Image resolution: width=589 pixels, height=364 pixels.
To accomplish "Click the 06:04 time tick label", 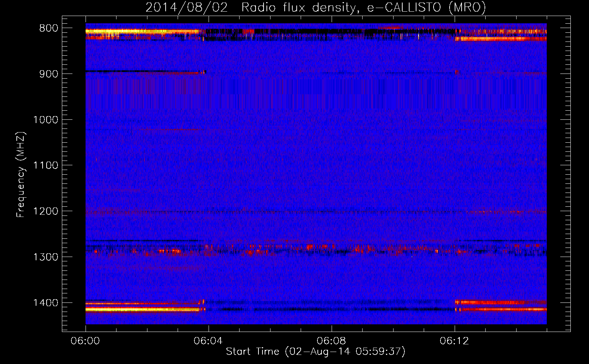I will [208, 341].
